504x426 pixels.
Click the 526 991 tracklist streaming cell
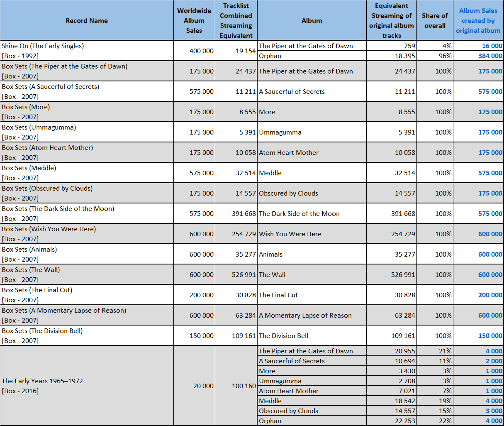pyautogui.click(x=236, y=274)
